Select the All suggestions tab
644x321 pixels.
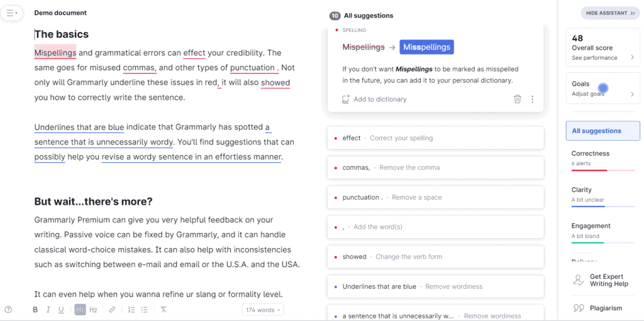603,131
